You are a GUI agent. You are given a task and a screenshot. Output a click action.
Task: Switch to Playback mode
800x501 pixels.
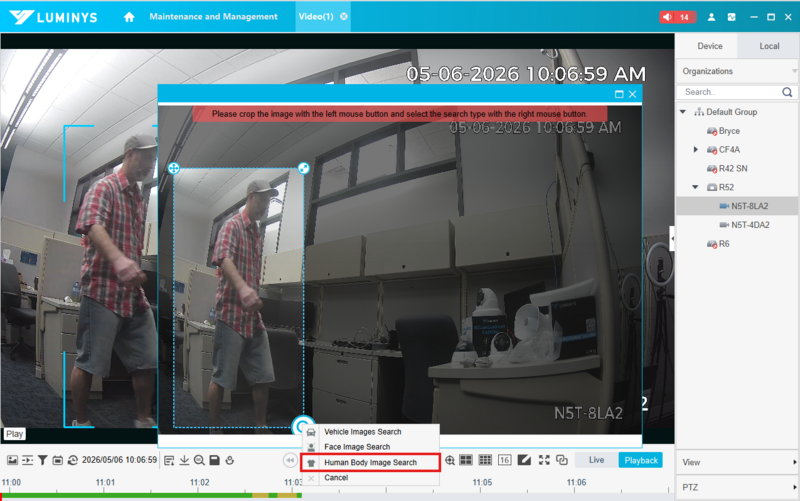[x=641, y=460]
